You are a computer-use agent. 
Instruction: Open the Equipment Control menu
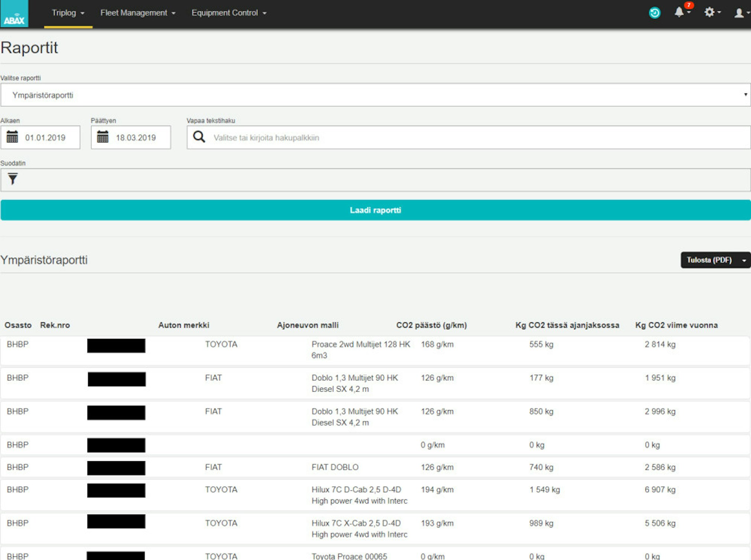[229, 13]
